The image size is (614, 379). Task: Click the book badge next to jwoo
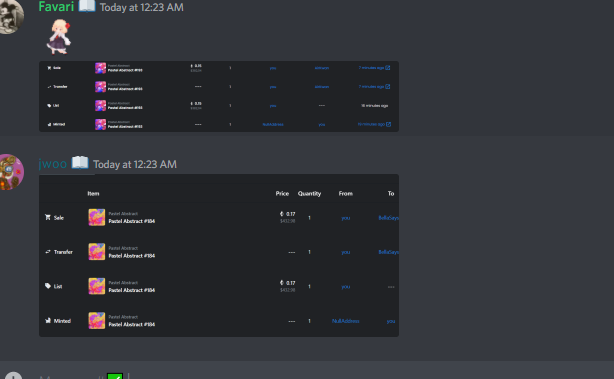(x=80, y=162)
